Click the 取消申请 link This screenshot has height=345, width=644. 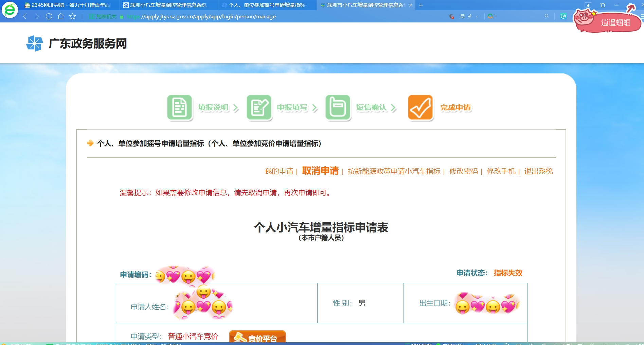[320, 171]
